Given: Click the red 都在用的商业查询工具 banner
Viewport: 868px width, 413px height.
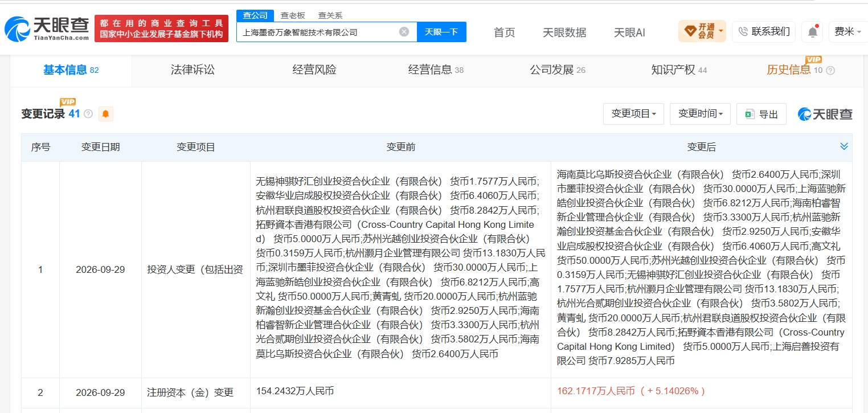Looking at the screenshot, I should click(161, 28).
